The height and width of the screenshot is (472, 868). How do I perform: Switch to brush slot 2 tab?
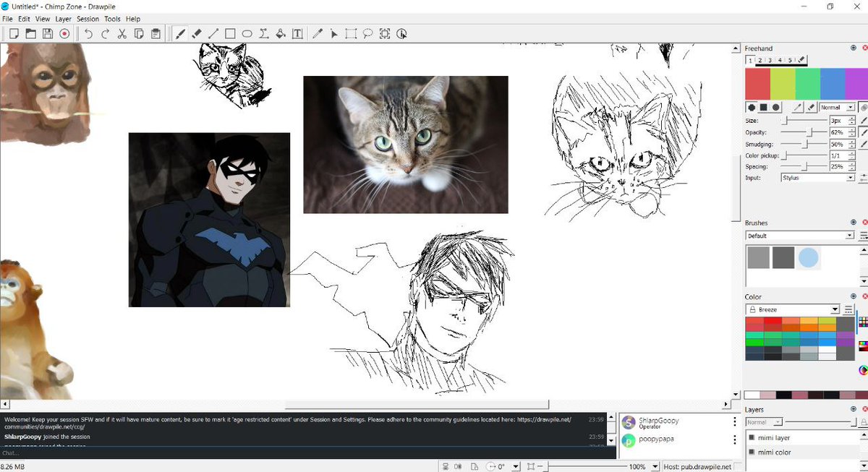[x=760, y=60]
